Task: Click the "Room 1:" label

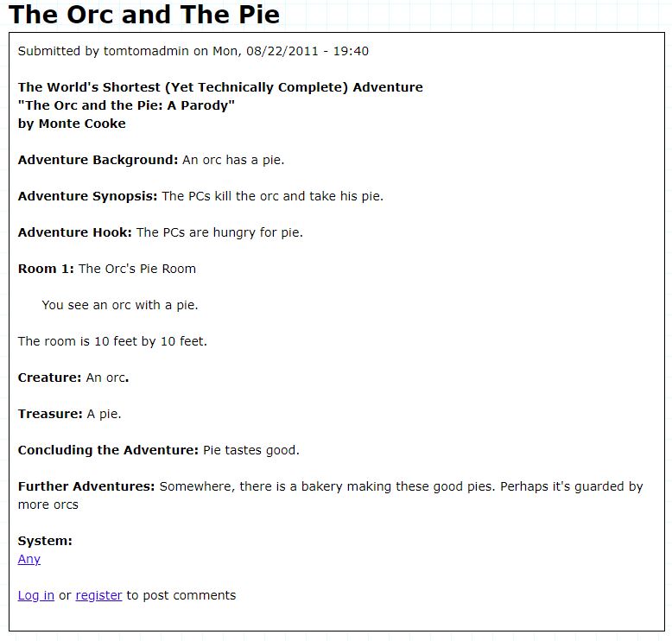Action: (x=46, y=269)
